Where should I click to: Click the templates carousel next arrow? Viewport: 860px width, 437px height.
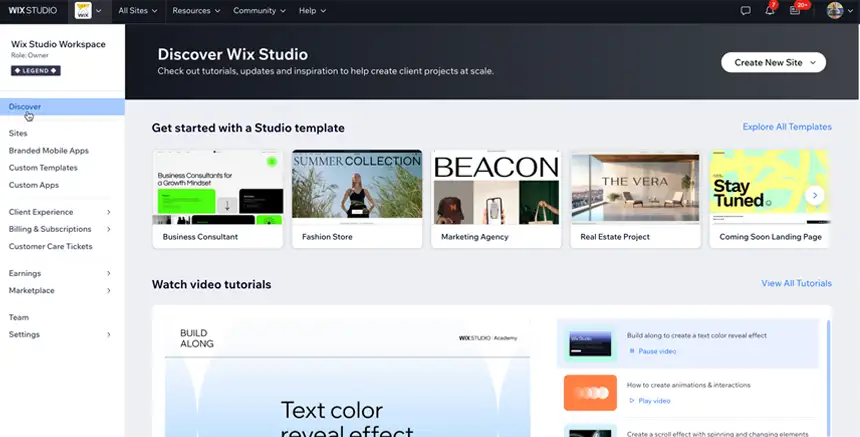point(815,196)
